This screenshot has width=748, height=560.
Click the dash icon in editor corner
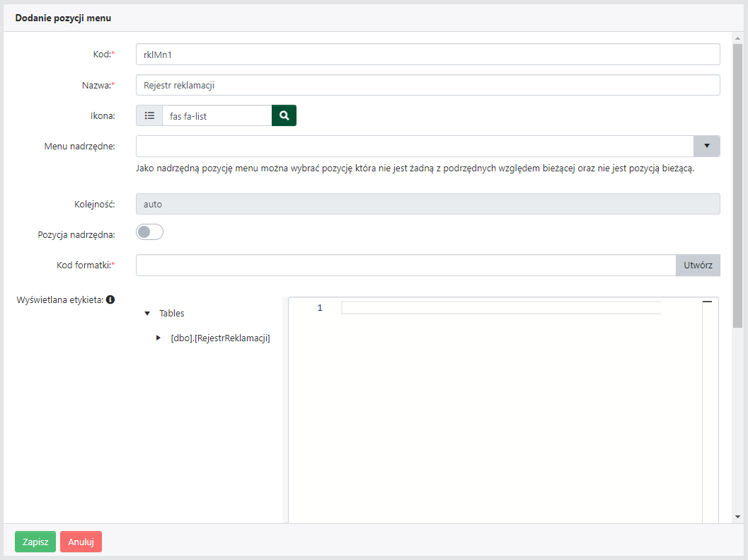[706, 302]
